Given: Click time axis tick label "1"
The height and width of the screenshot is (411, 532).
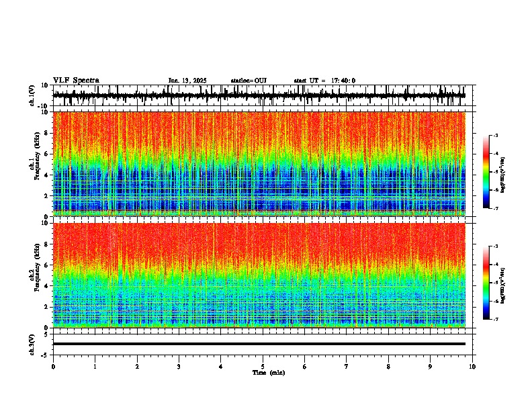Looking at the screenshot, I should pyautogui.click(x=95, y=367).
